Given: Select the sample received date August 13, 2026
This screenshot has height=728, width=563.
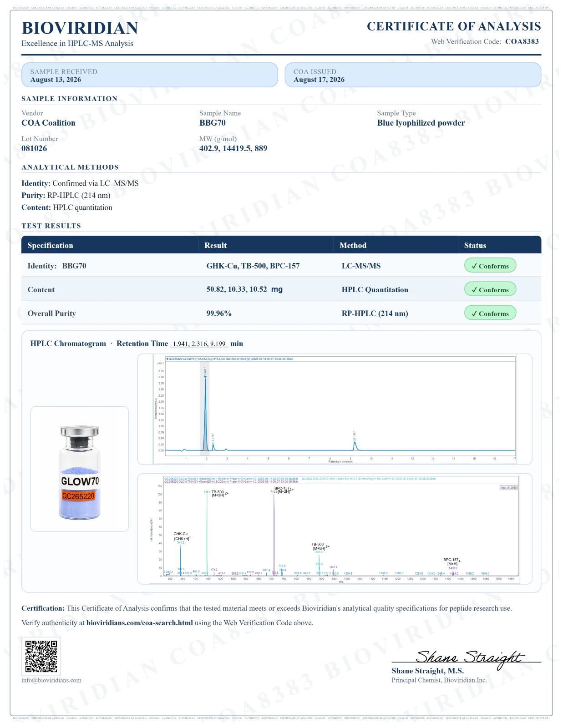Looking at the screenshot, I should pyautogui.click(x=56, y=80).
